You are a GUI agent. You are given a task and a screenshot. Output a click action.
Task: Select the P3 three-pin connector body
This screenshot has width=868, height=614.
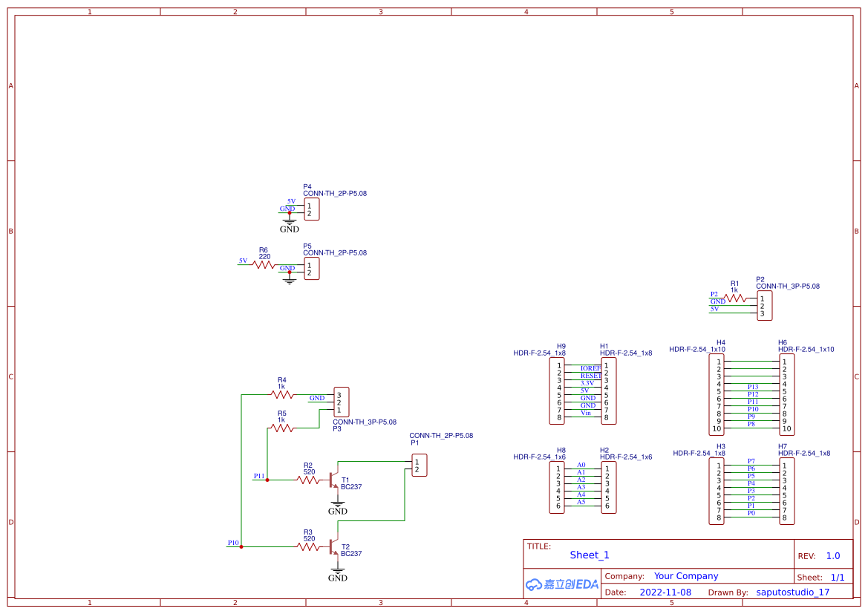coord(341,402)
